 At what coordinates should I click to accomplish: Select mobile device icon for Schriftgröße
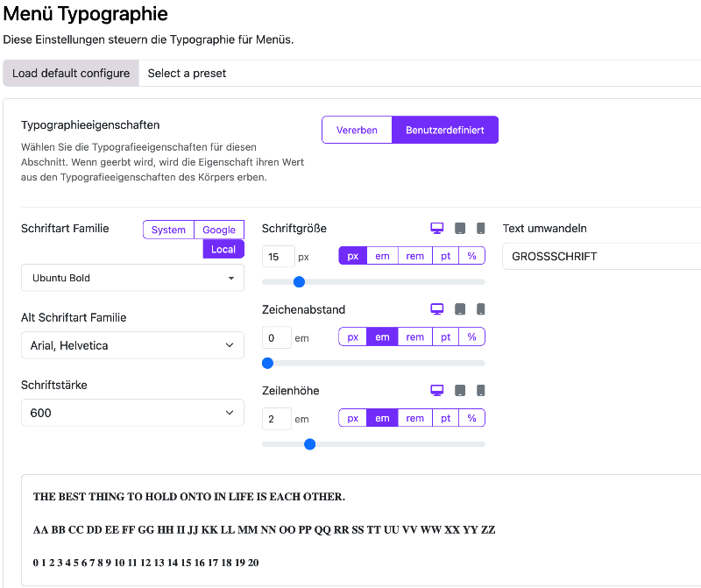pos(480,229)
